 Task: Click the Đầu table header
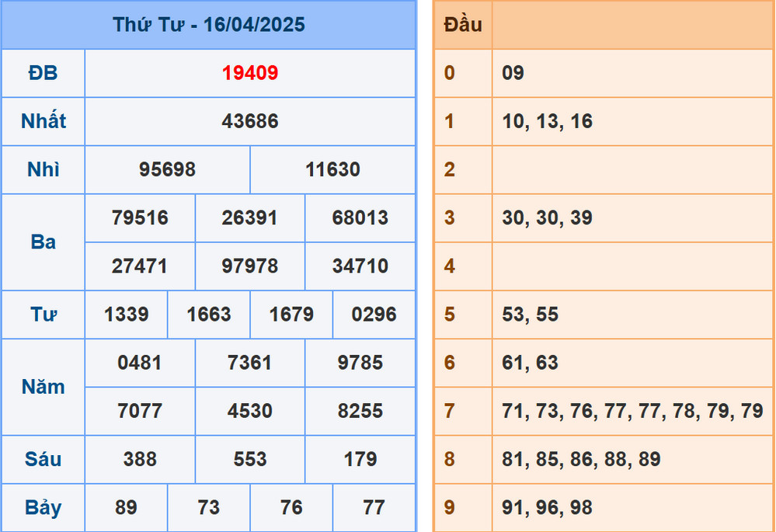click(463, 24)
